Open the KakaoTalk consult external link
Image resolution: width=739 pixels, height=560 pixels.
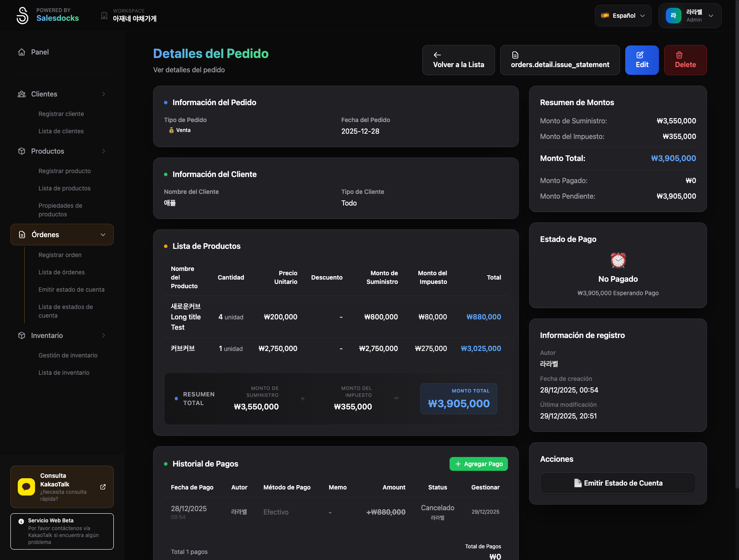pos(103,487)
